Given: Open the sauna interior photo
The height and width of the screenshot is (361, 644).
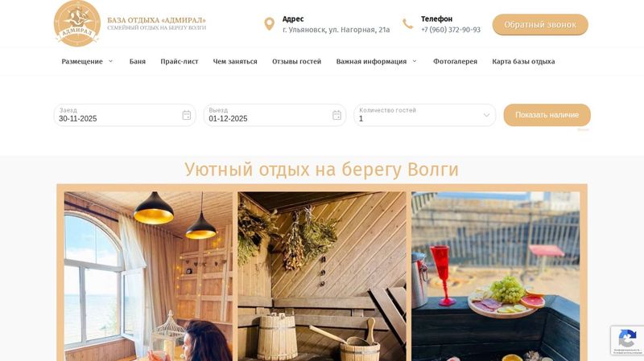Looking at the screenshot, I should point(321,276).
